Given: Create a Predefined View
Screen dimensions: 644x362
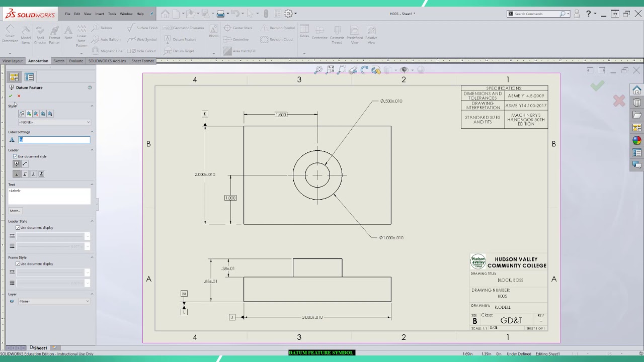Looking at the screenshot, I should 355,35.
